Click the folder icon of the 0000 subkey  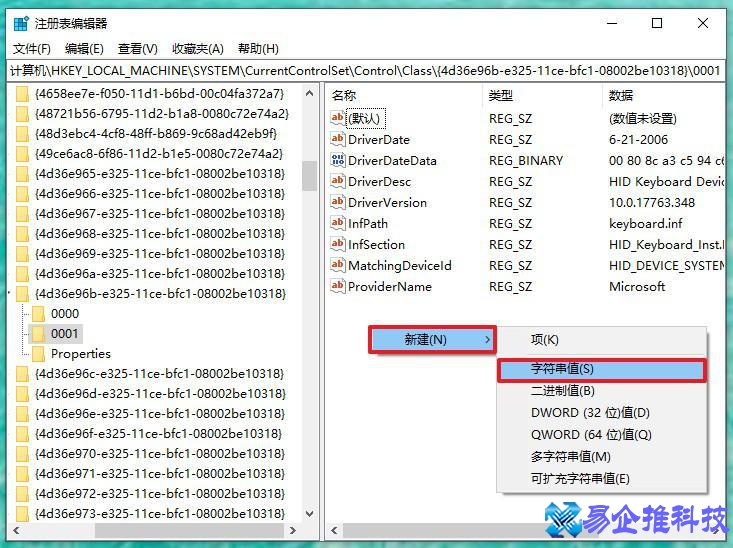pyautogui.click(x=39, y=314)
